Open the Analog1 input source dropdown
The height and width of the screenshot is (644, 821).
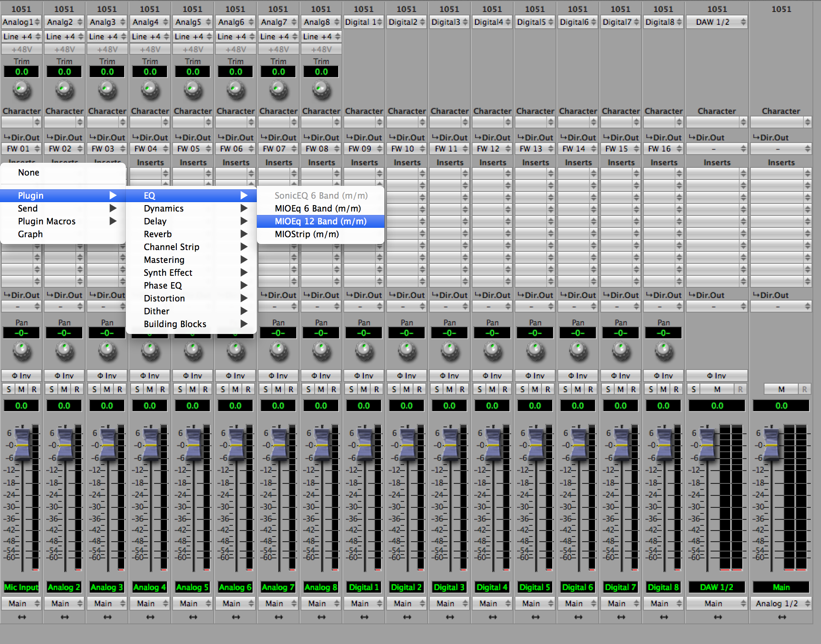[x=21, y=22]
